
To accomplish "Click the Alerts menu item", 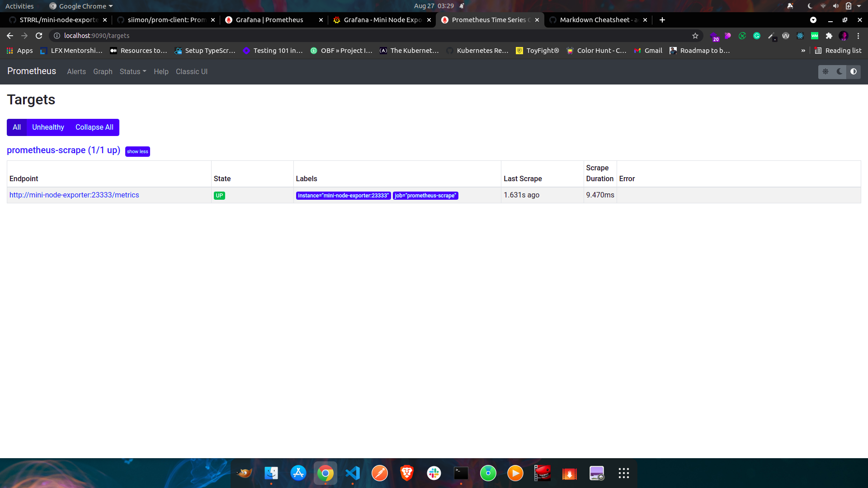I will coord(76,71).
